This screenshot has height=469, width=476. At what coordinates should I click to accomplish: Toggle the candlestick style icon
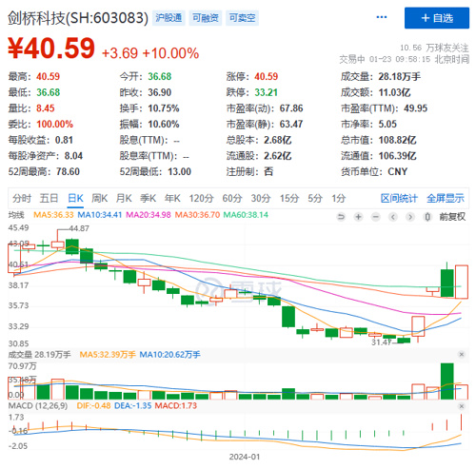(x=427, y=217)
